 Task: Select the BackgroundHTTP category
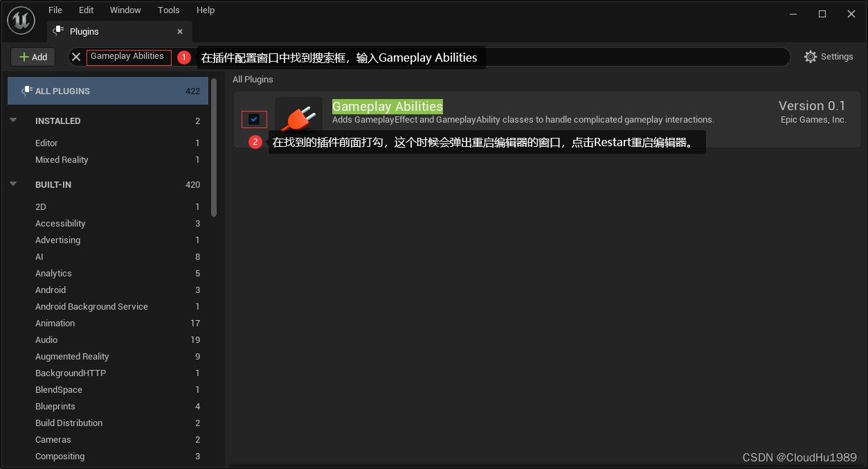(x=108, y=373)
